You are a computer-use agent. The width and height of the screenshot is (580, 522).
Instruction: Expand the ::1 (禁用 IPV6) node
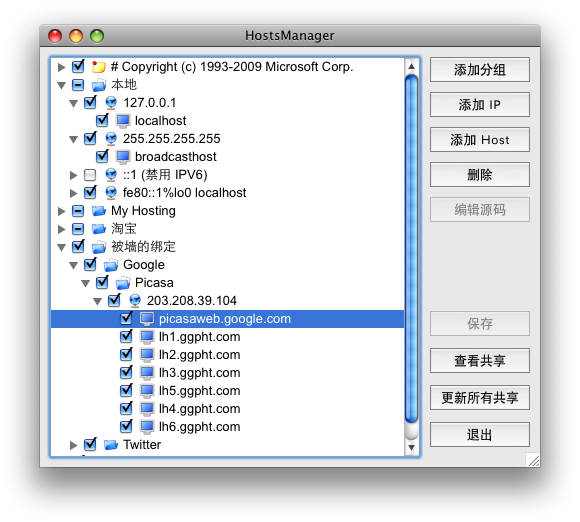74,175
